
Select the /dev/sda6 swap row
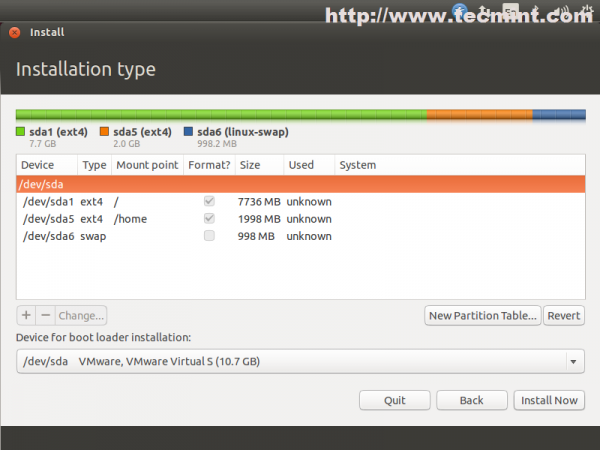click(300, 236)
